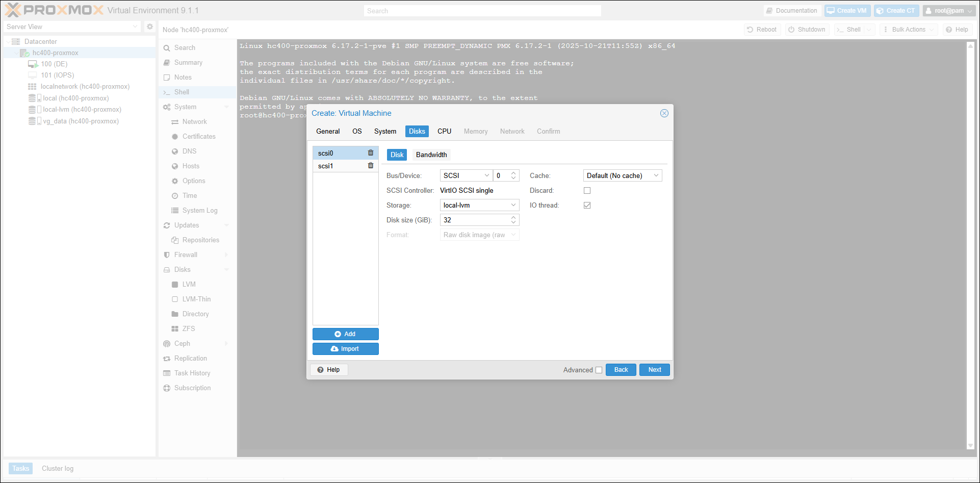Open the root@pam user menu
The image size is (980, 483).
[x=949, y=11]
